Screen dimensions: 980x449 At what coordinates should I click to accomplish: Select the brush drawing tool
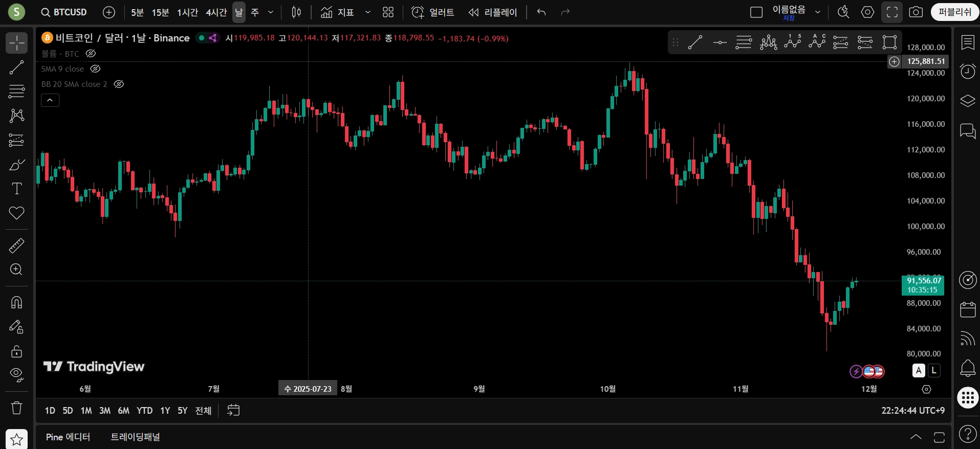[16, 165]
